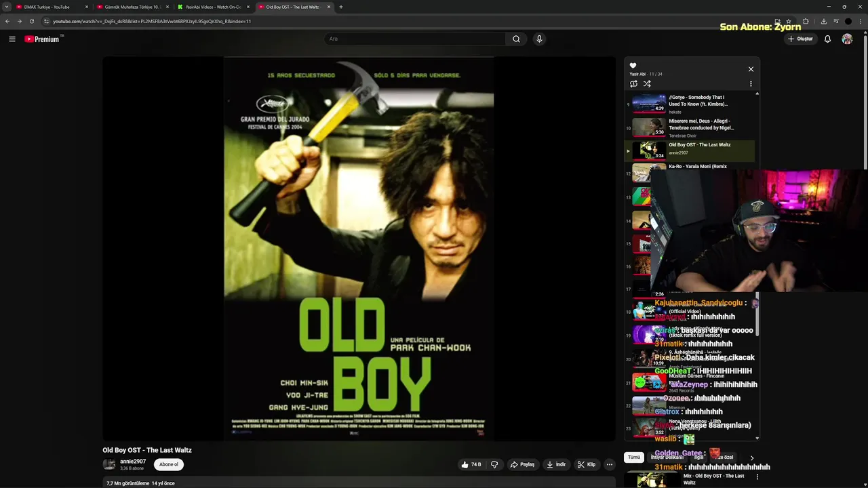Show more filter chips arrow
Screen dimensions: 868x488
[x=751, y=458]
